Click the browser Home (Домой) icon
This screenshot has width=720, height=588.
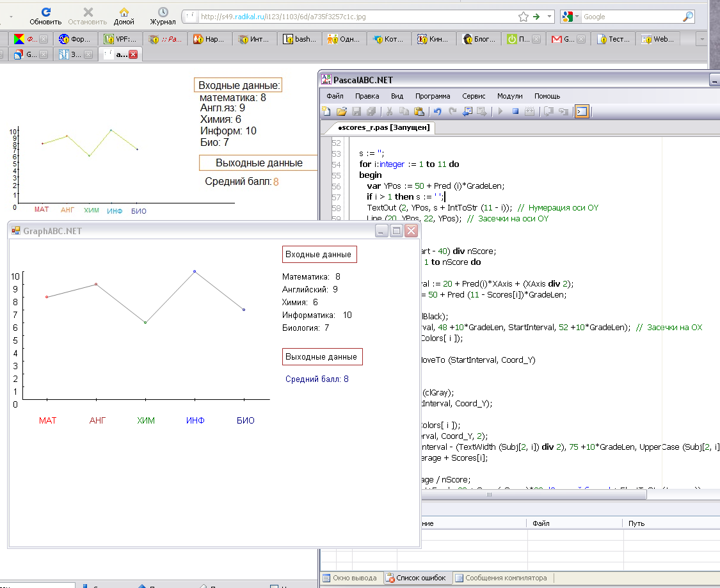pos(124,16)
